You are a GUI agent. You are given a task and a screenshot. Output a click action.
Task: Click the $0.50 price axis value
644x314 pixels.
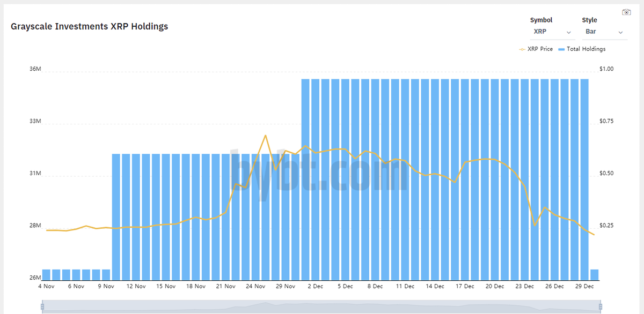(606, 174)
